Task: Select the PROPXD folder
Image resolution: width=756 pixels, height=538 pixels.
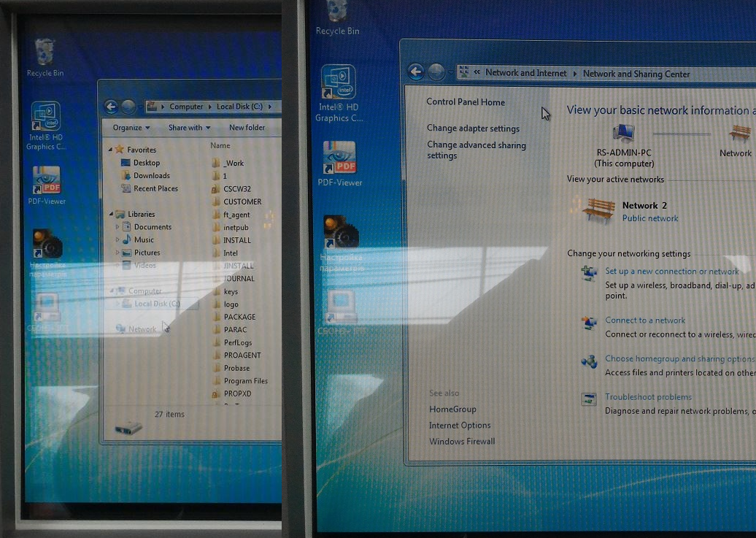Action: tap(237, 393)
